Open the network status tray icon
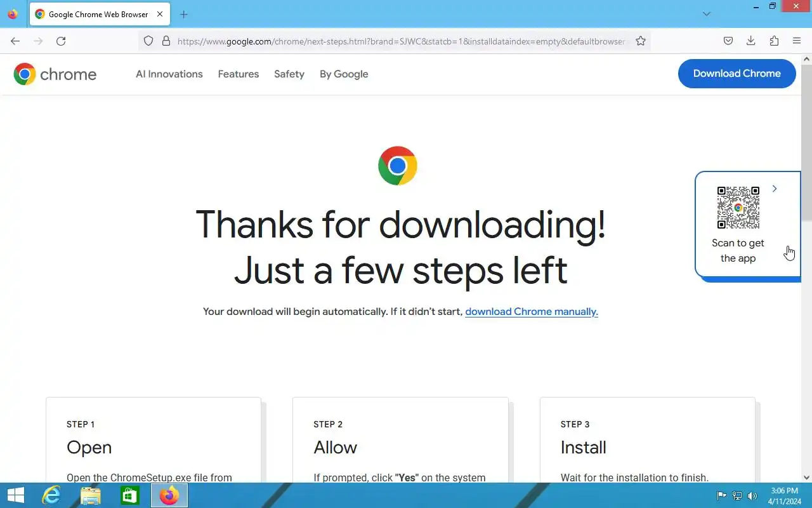The height and width of the screenshot is (508, 812). 737,496
